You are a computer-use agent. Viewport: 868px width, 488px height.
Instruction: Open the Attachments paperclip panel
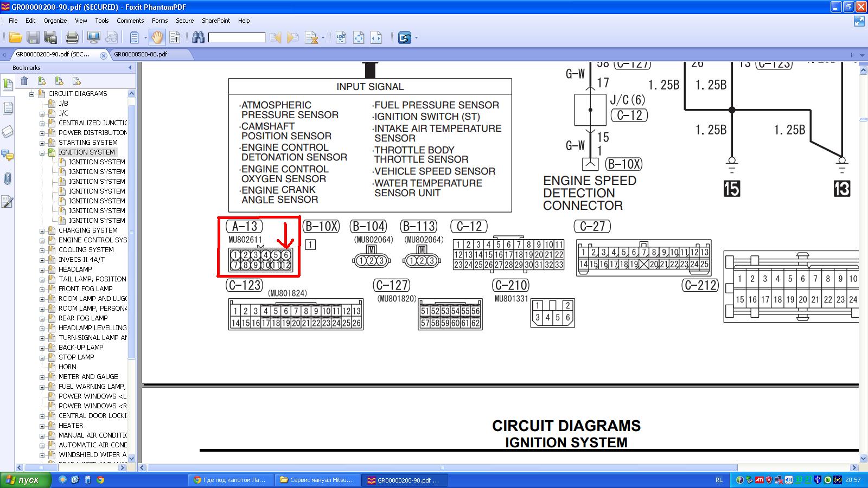pos(8,178)
